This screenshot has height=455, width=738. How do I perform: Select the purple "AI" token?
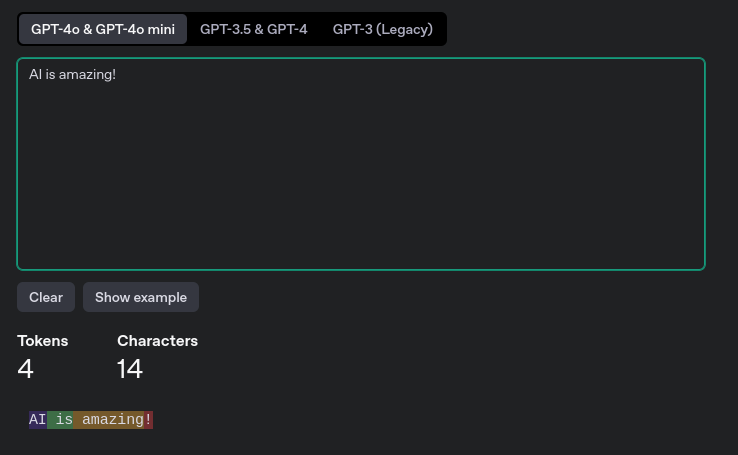(38, 420)
